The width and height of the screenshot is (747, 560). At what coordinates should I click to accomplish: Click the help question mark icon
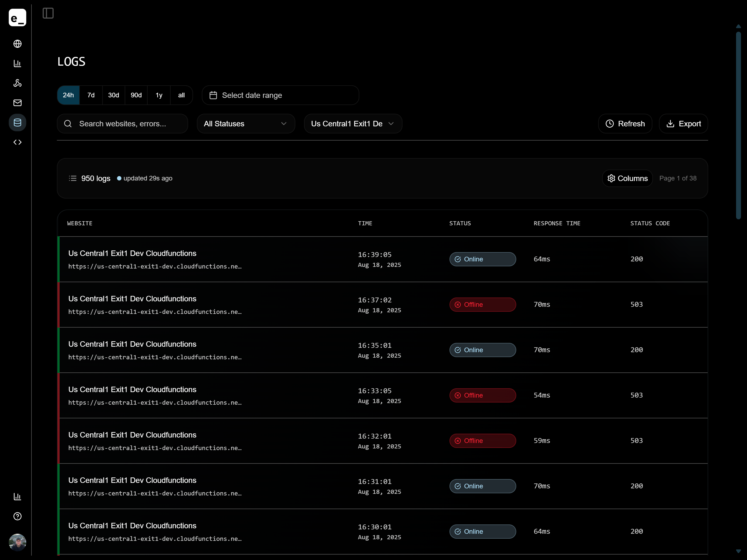(x=17, y=516)
